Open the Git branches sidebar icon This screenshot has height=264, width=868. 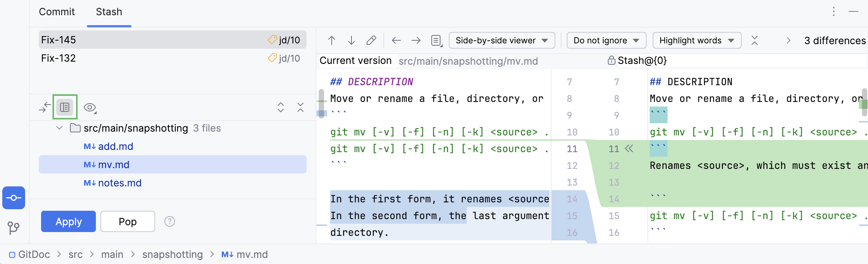14,227
